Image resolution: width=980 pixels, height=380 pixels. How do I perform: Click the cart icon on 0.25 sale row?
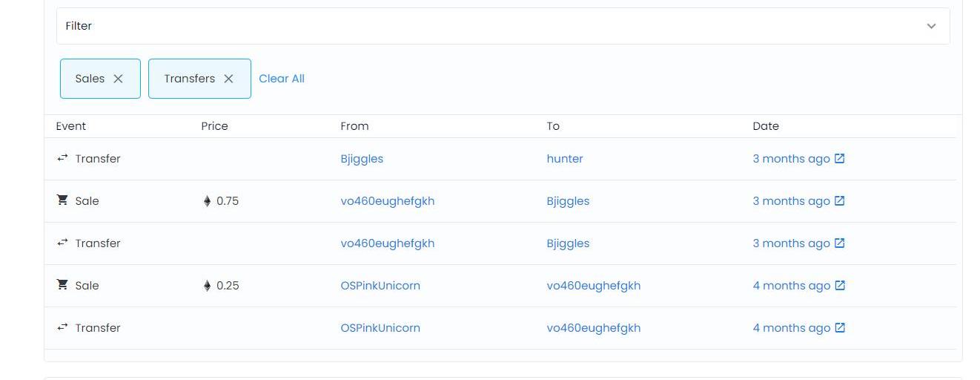tap(62, 285)
